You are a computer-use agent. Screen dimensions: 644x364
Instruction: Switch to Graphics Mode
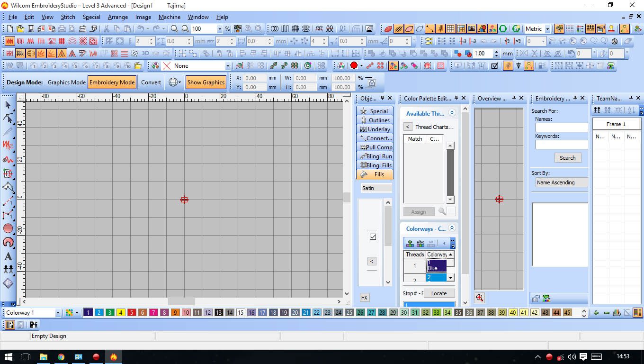pyautogui.click(x=67, y=82)
